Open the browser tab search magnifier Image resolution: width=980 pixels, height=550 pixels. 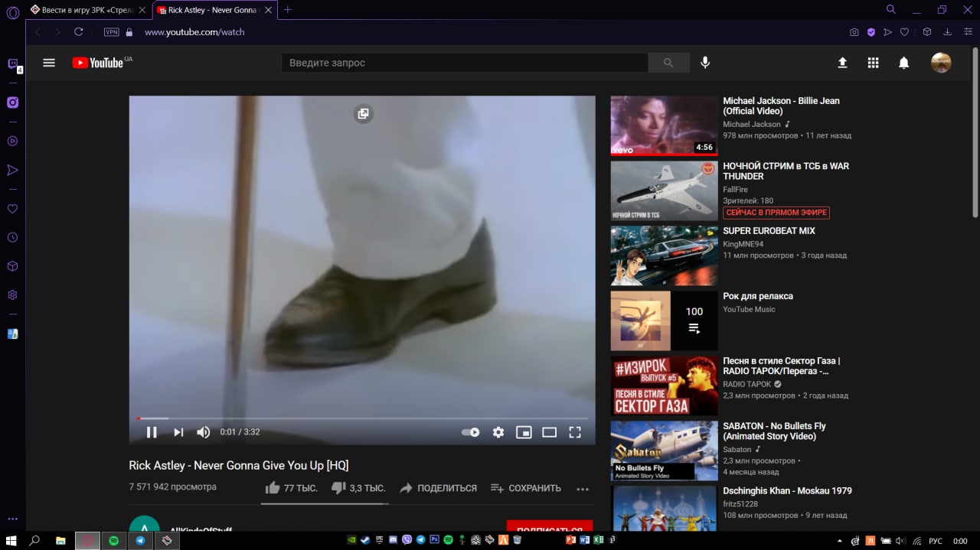click(x=891, y=10)
